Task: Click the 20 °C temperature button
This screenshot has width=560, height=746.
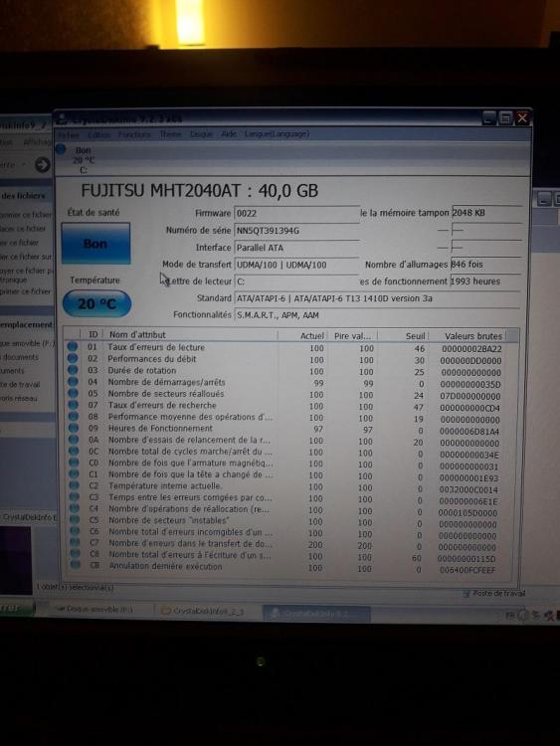Action: pos(97,303)
